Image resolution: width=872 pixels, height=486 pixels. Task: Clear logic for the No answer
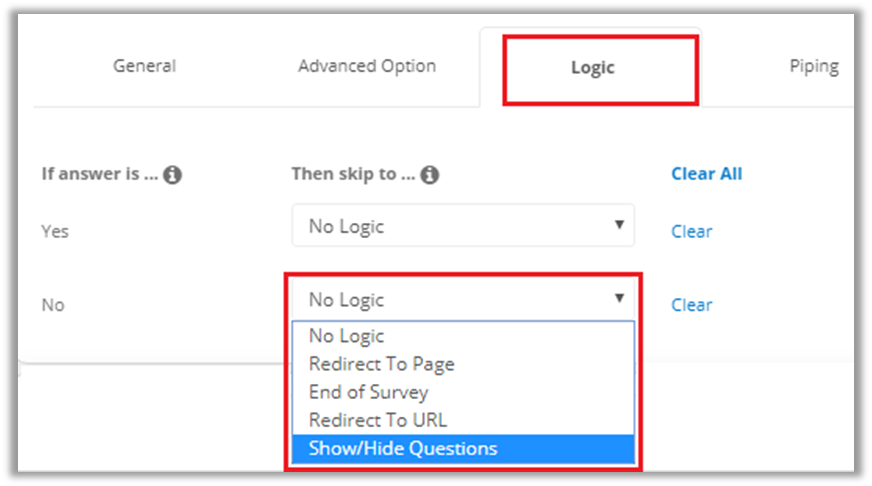pos(691,305)
